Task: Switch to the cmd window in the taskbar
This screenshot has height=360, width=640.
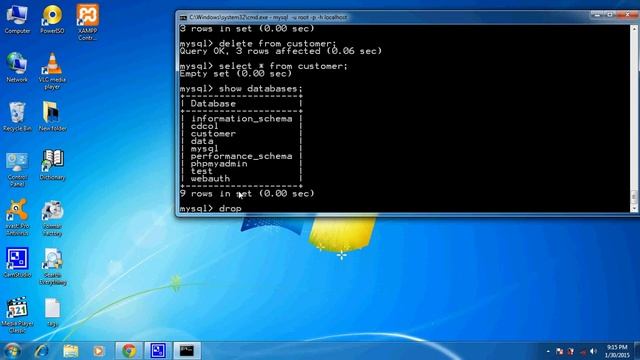Action: click(187, 351)
